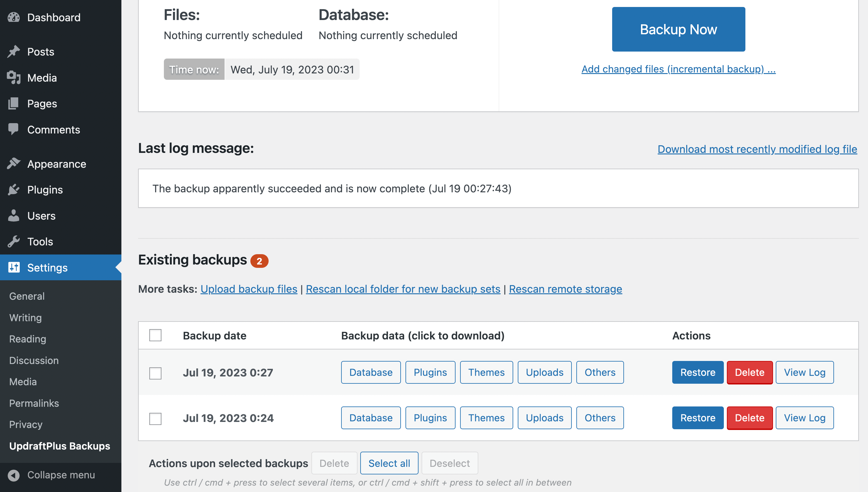Open Plugins via the plug icon

pos(14,190)
